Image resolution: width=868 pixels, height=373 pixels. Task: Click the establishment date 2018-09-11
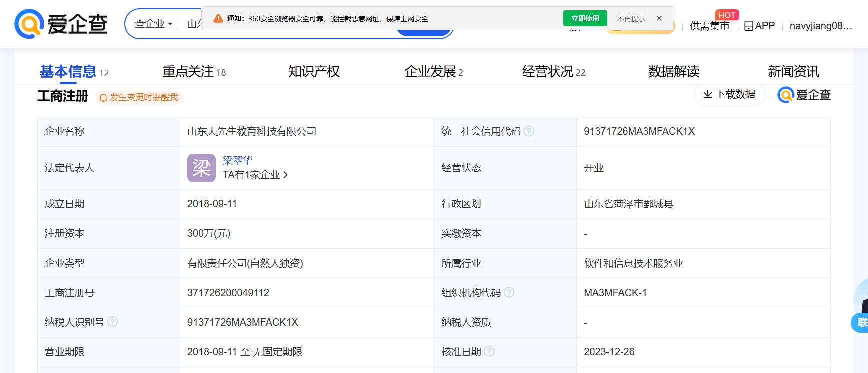(x=212, y=204)
